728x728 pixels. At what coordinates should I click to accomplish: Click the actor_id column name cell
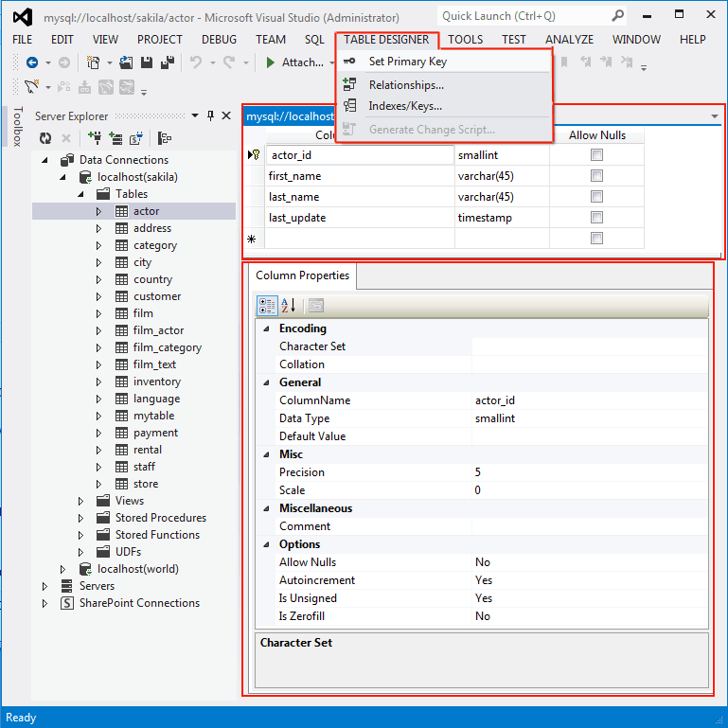tap(360, 155)
